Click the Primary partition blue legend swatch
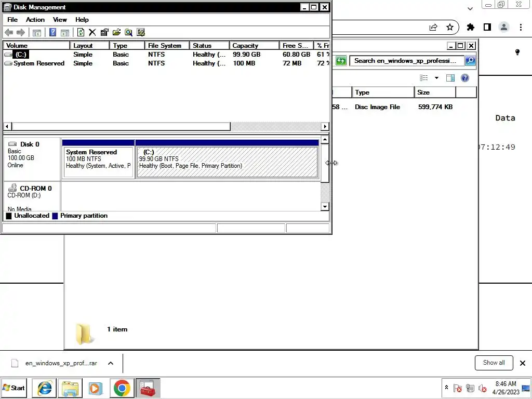Screen dimensions: 532x399 click(55, 216)
